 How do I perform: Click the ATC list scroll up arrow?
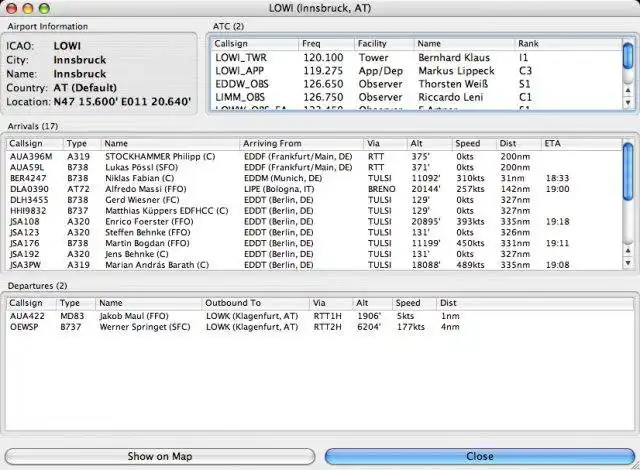[x=628, y=91]
